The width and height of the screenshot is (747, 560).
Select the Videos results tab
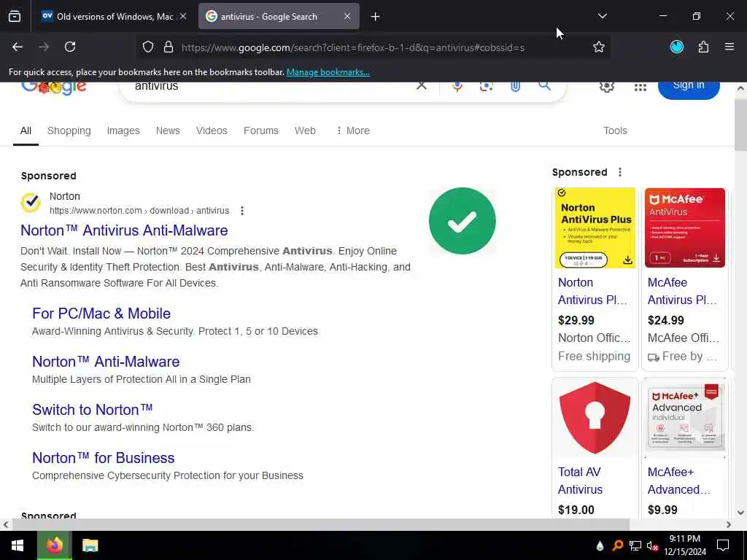pos(212,131)
